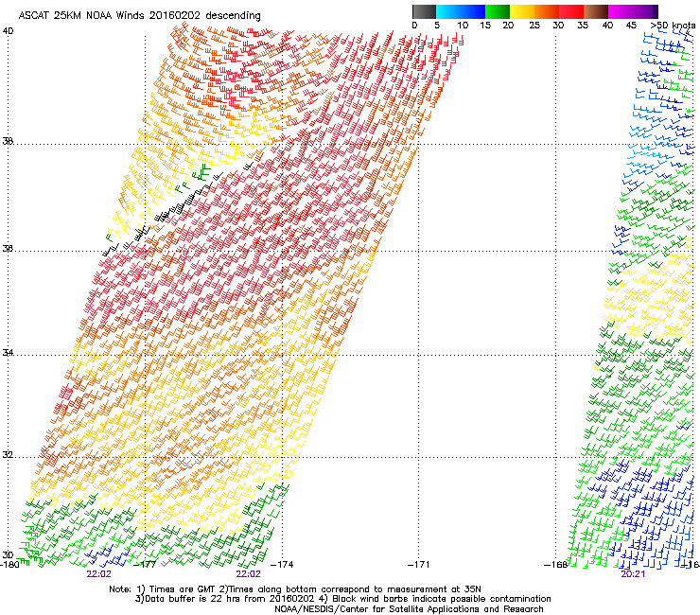Click the '35' label on the color scale
700x615 pixels.
coord(583,26)
